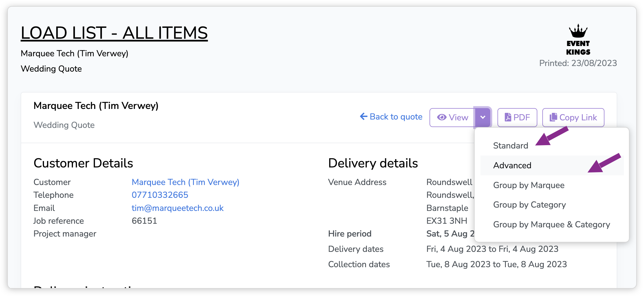Viewport: 644px width, 297px height.
Task: Choose Group by Marquee & Category
Action: (552, 225)
